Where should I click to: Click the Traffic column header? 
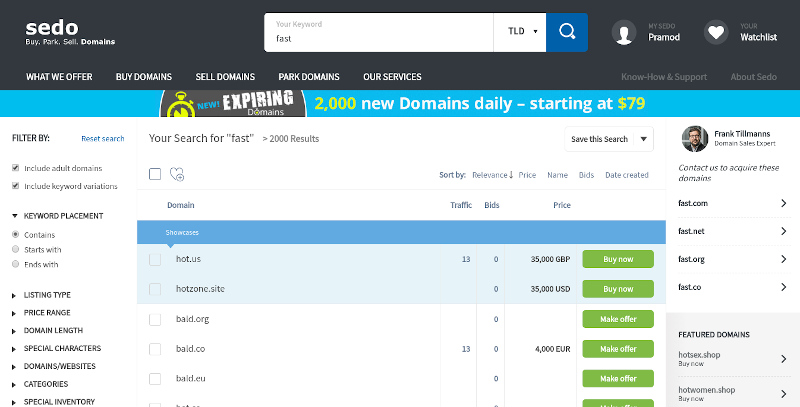(x=461, y=205)
